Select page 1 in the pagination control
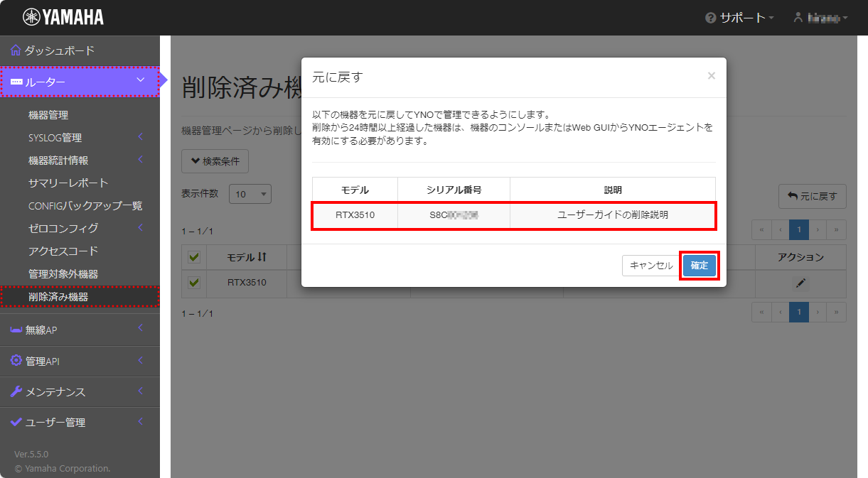 tap(798, 229)
